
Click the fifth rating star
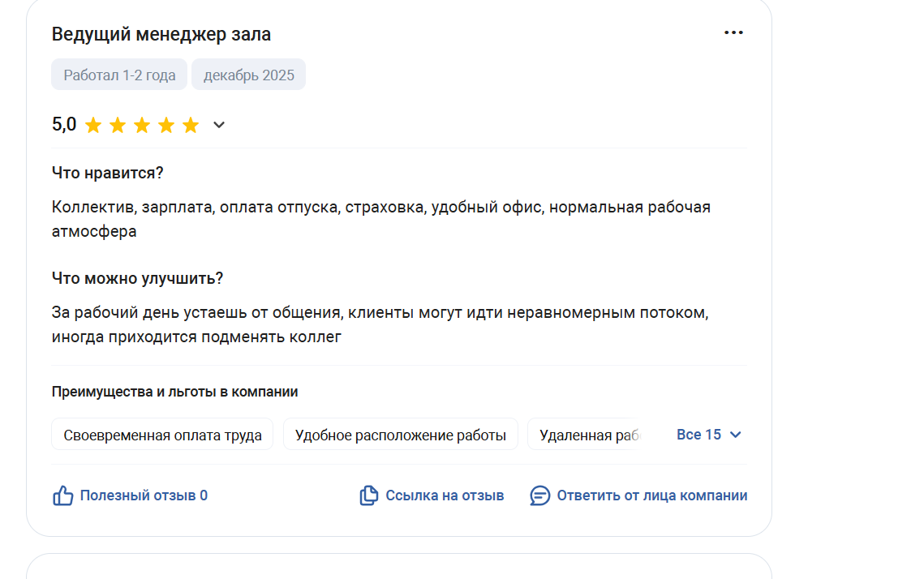191,125
